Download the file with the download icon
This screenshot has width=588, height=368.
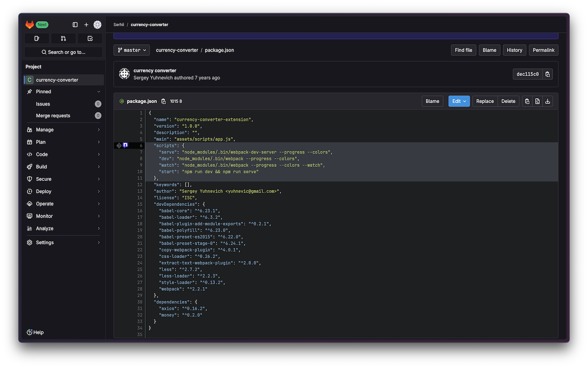pos(548,101)
